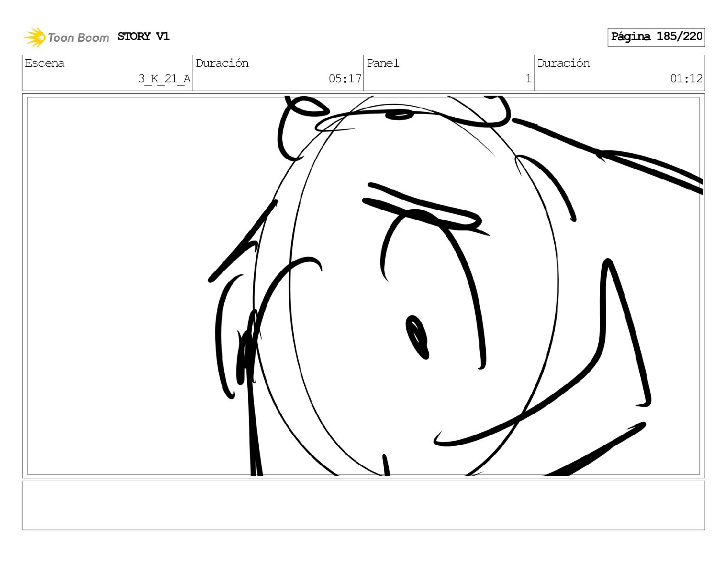Select the STORY V1 title text
Viewport: 728px width, 563px height.
(x=143, y=36)
